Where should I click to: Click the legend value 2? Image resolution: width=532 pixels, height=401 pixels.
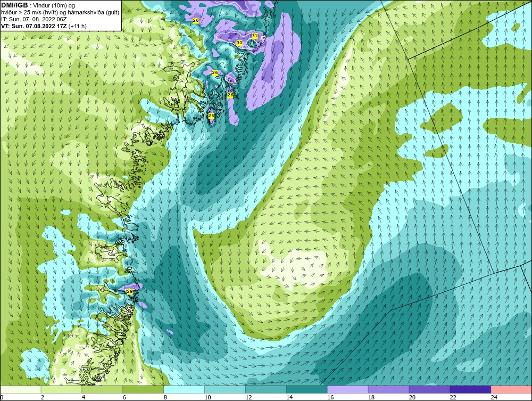point(43,397)
